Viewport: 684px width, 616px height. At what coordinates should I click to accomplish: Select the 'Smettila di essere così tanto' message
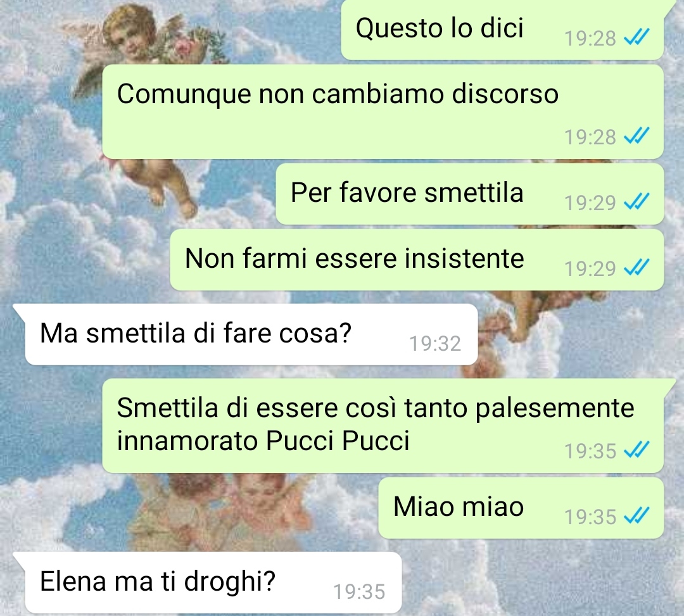pos(383,425)
